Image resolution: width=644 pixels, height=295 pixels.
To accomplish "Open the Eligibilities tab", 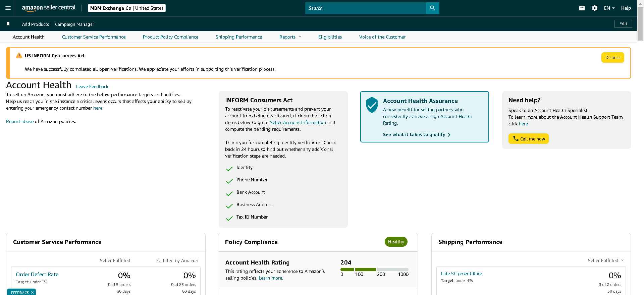I will [x=330, y=37].
